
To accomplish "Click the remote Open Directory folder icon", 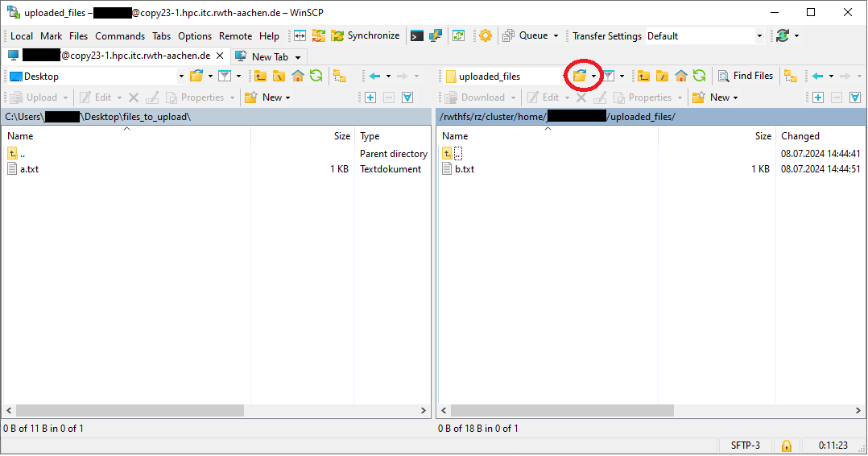I will tap(580, 76).
